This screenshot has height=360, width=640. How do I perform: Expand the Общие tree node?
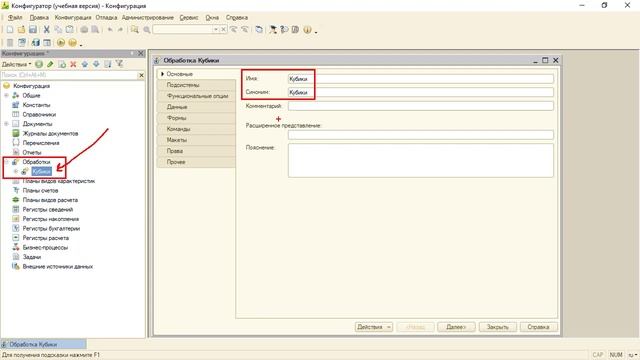click(x=7, y=96)
